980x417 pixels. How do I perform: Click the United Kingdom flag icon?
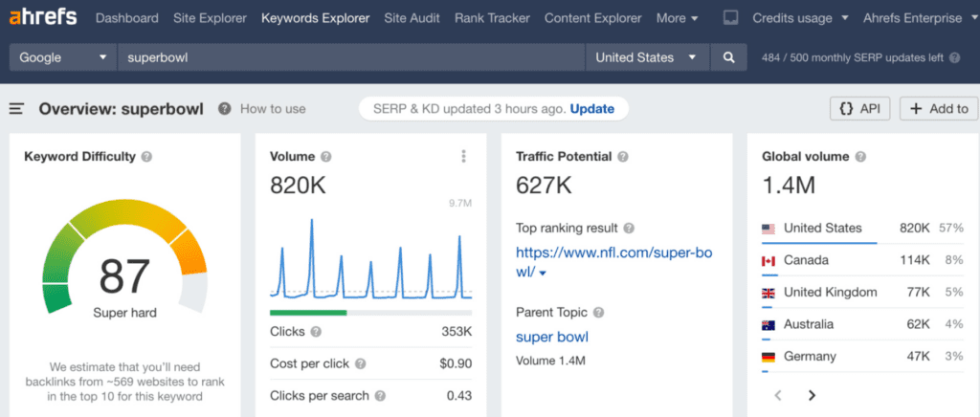[x=768, y=293]
